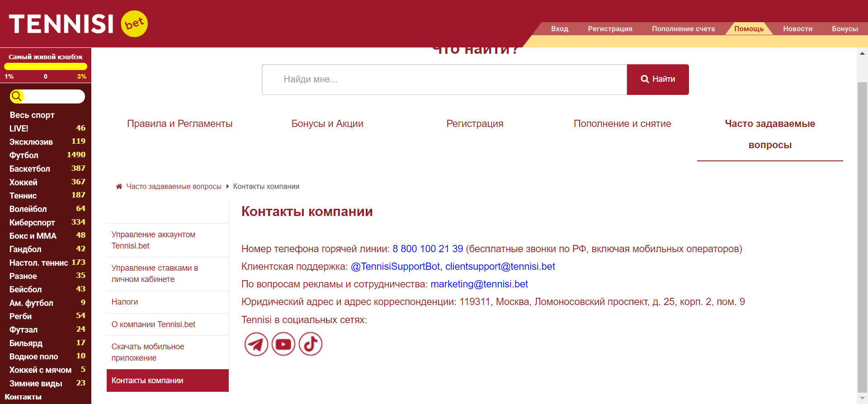868x404 pixels.
Task: Click Контакты at sidebar bottom
Action: click(x=23, y=397)
